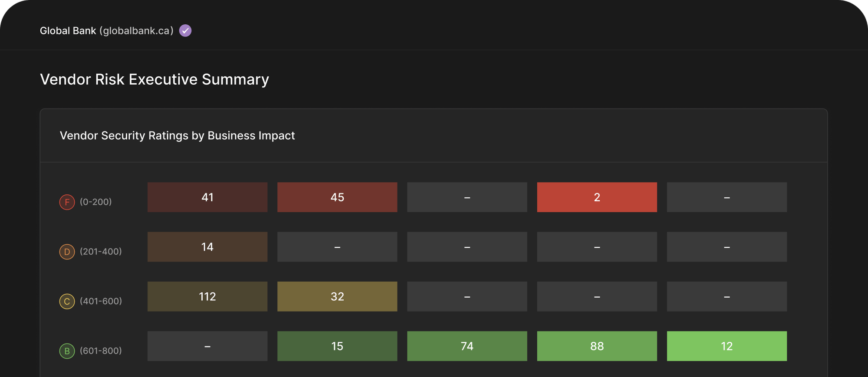
Task: Click the D rating circle icon
Action: 67,252
